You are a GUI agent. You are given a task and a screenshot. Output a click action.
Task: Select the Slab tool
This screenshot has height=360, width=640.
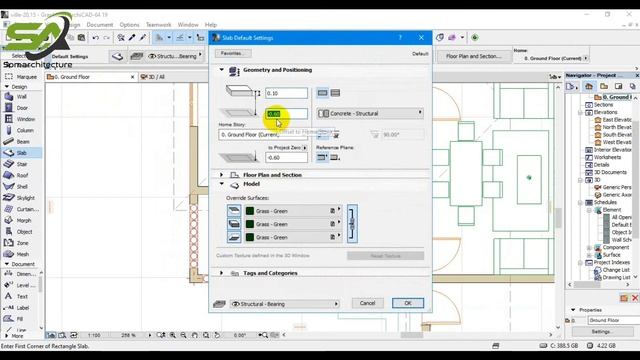(21, 153)
